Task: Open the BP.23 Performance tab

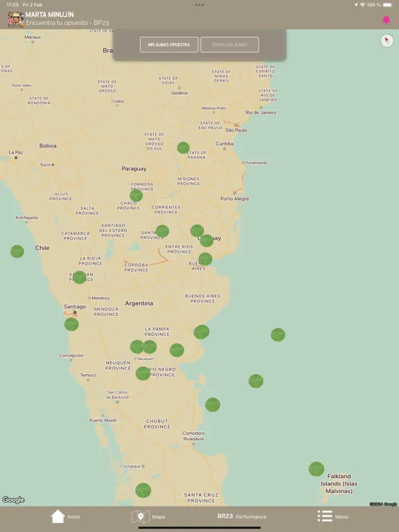Action: click(x=242, y=516)
